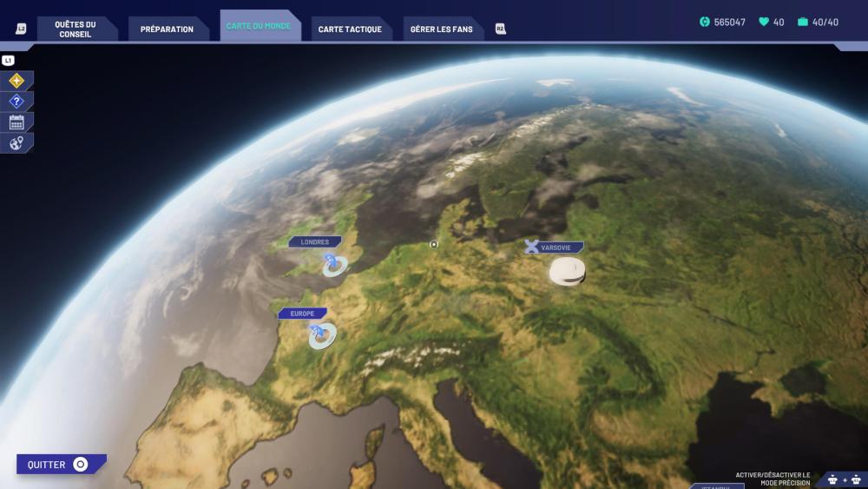Viewport: 868px width, 489px height.
Task: Open the Carte Tactique tab
Action: (351, 29)
